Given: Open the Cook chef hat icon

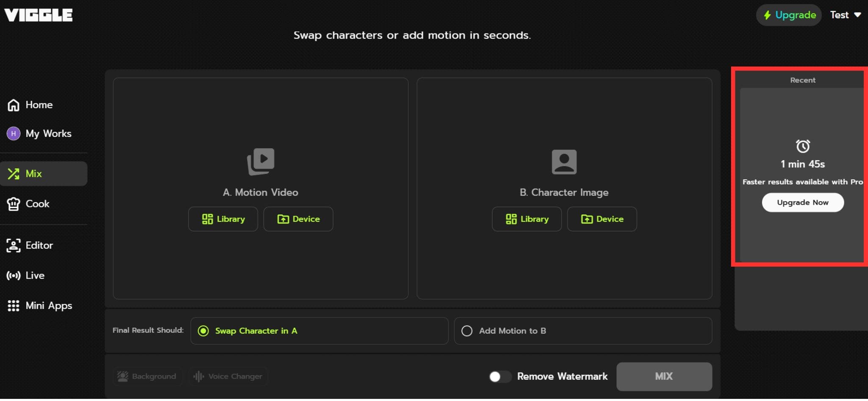Looking at the screenshot, I should (x=14, y=204).
